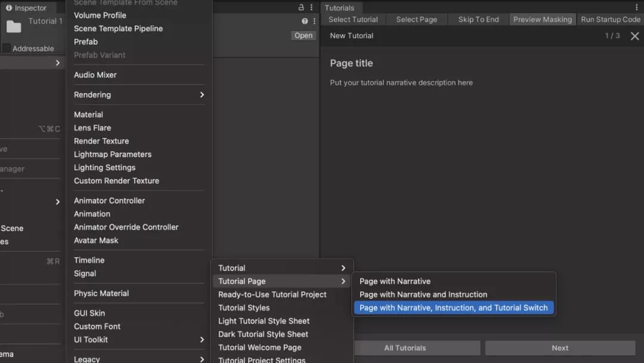Expand the Rendering submenu arrow
The image size is (644, 363).
click(202, 95)
